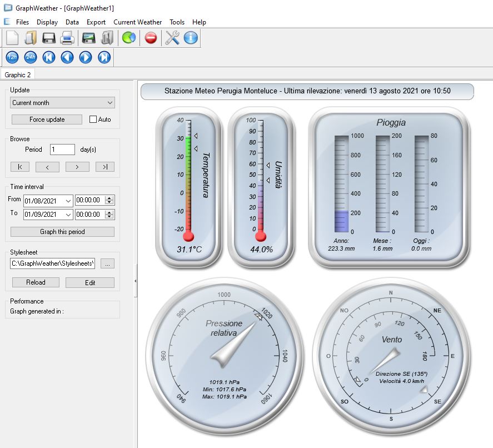
Task: Go to previous period round blue icon
Action: coord(67,58)
